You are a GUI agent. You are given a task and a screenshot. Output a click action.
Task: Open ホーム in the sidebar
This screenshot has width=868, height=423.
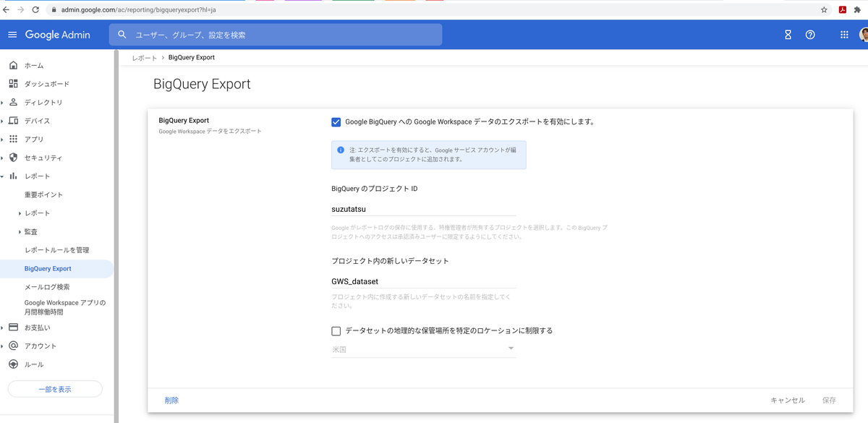click(x=34, y=65)
